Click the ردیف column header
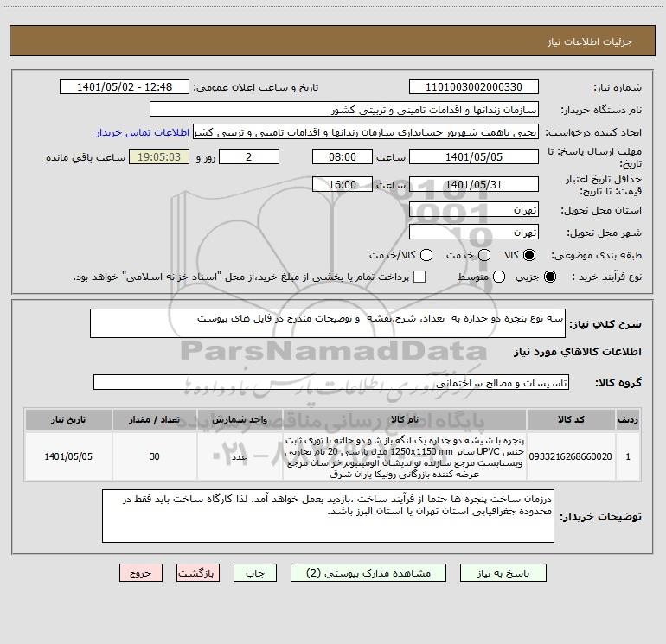 coord(628,419)
